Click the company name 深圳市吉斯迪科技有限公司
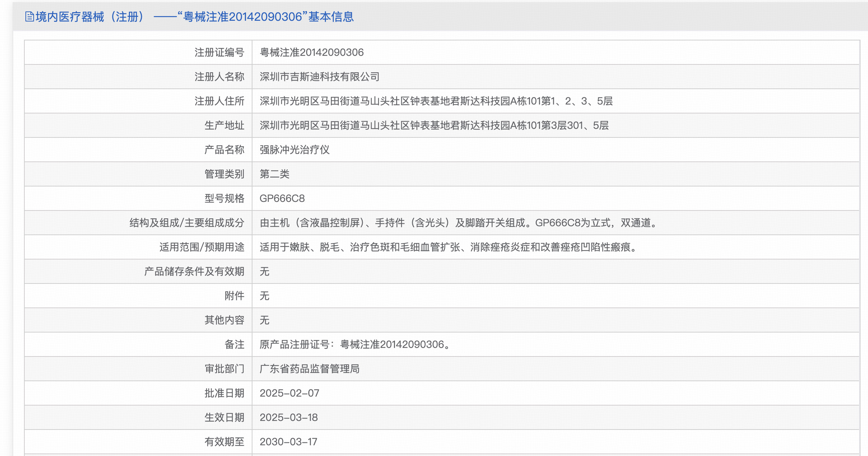The height and width of the screenshot is (456, 868). coord(319,77)
